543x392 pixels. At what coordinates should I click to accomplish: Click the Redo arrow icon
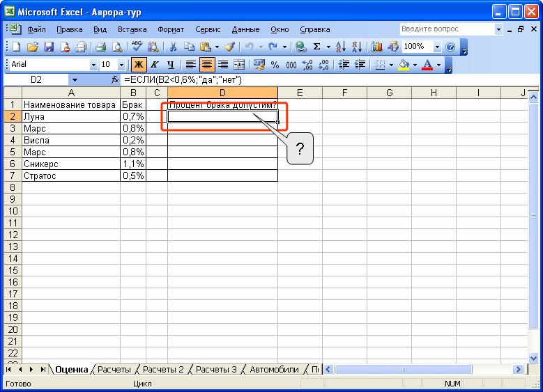pos(273,47)
